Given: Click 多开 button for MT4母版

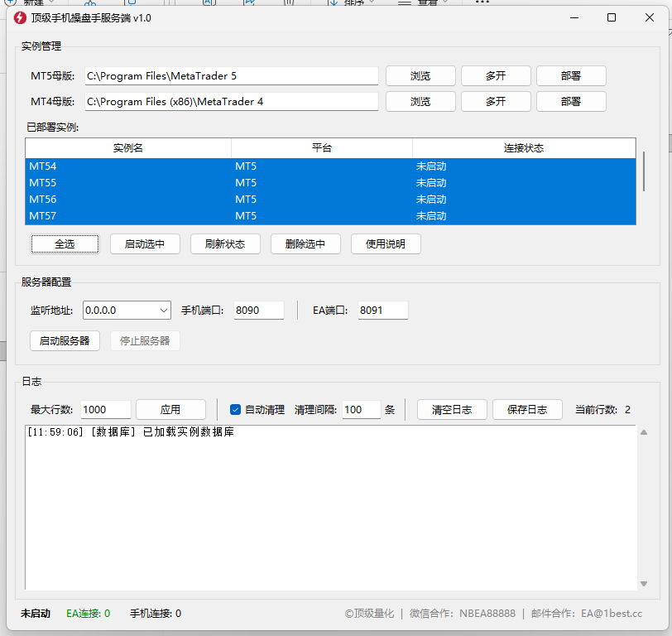Looking at the screenshot, I should click(496, 102).
